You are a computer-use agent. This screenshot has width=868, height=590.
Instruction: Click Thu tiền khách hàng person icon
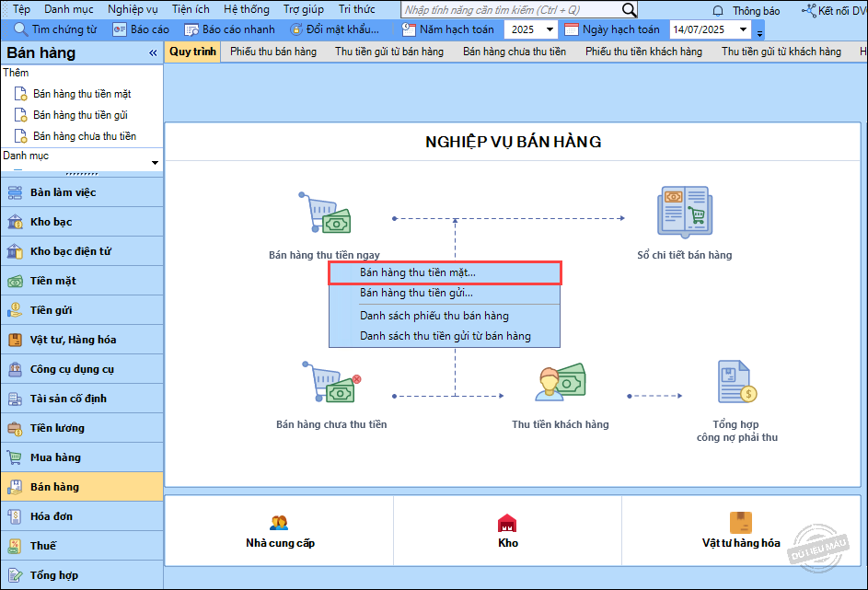click(561, 382)
